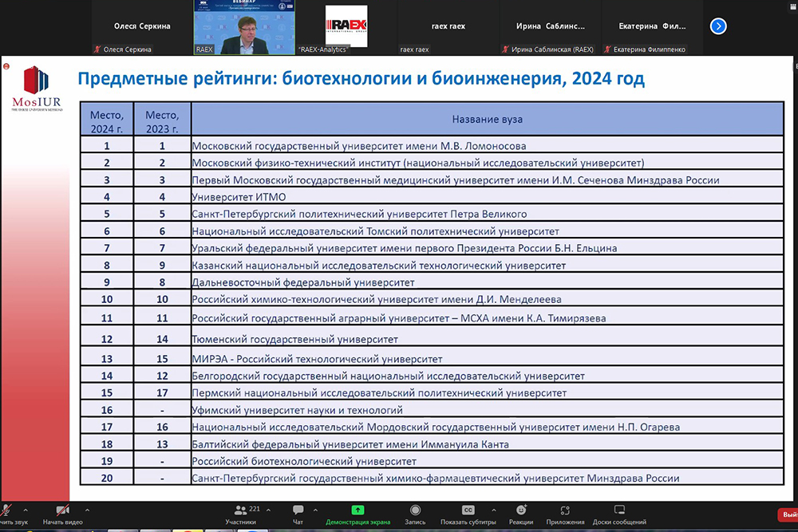The width and height of the screenshot is (798, 532).
Task: Show next participants with blue arrow
Action: [x=718, y=26]
